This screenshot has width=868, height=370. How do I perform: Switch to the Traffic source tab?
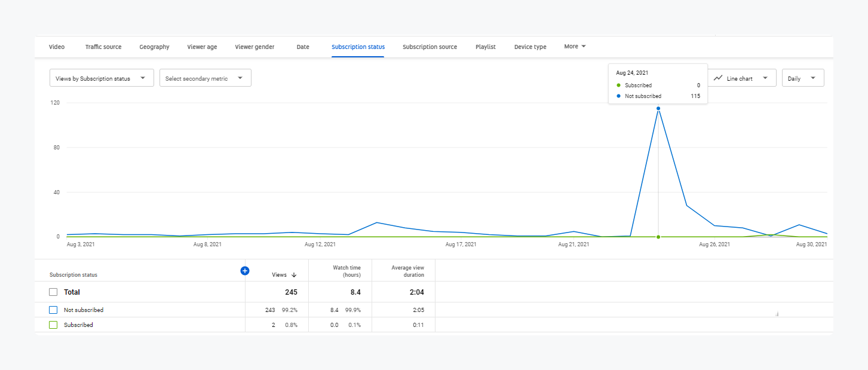click(x=103, y=47)
